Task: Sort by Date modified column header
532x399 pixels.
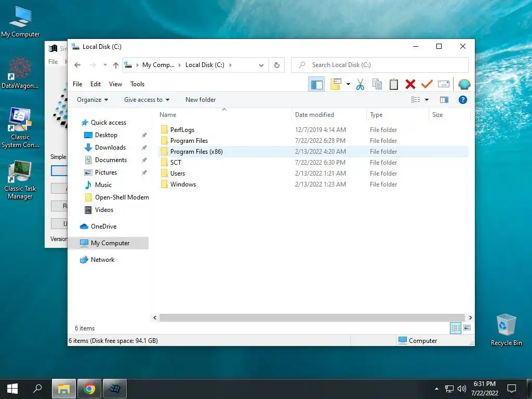Action: coord(329,115)
